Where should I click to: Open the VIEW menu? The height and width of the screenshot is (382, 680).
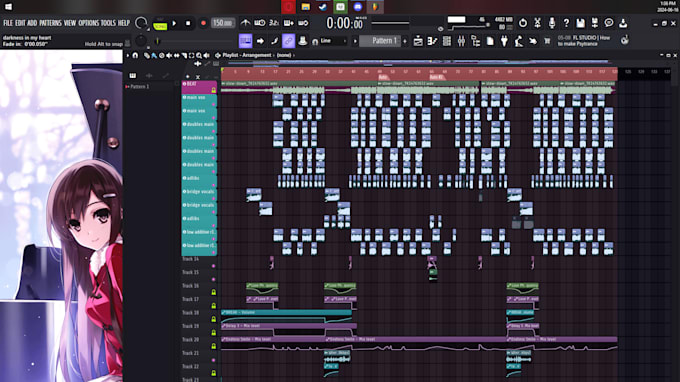[70, 23]
